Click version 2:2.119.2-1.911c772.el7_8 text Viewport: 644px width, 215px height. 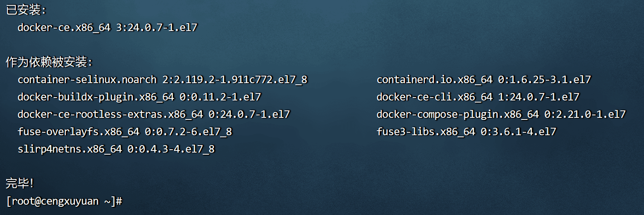(x=235, y=79)
